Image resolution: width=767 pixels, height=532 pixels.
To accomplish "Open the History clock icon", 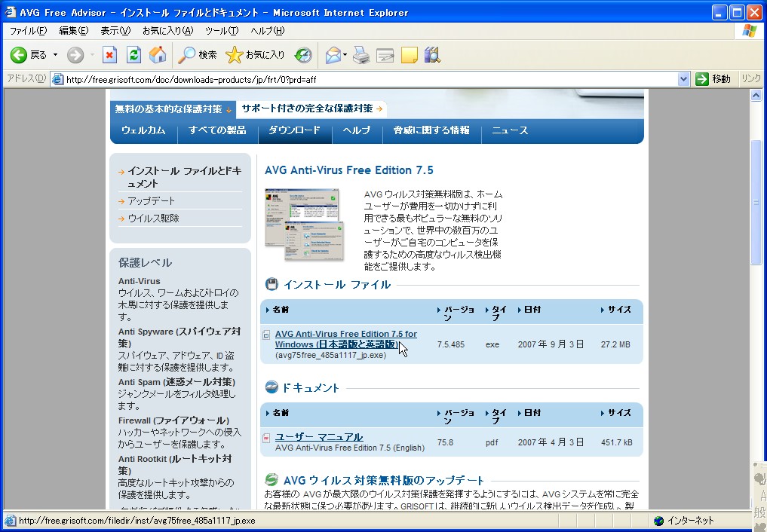I will 303,55.
